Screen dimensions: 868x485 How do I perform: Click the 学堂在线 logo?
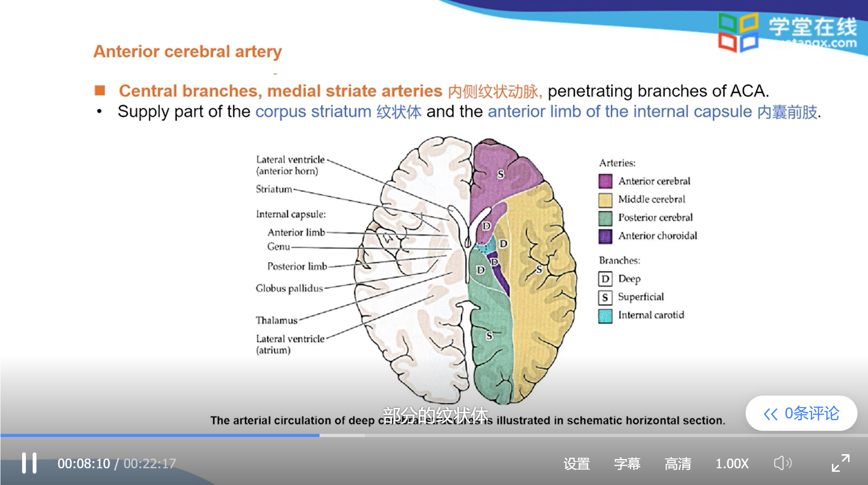(x=788, y=32)
